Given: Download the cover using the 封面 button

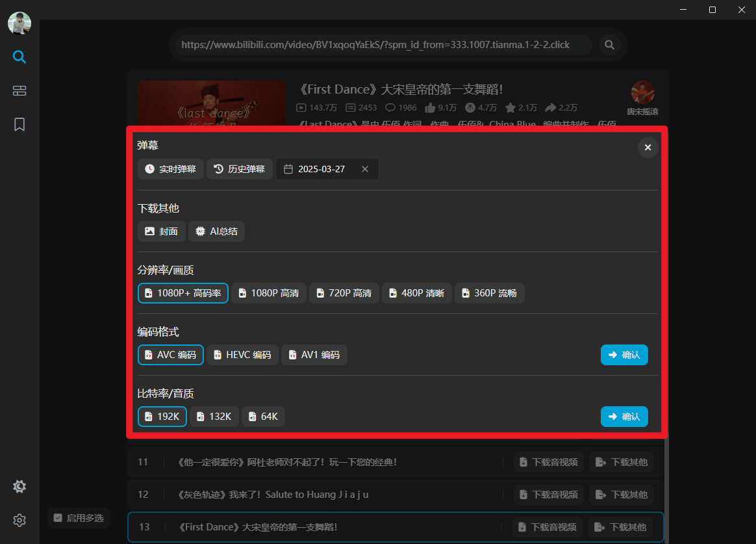Looking at the screenshot, I should 161,231.
